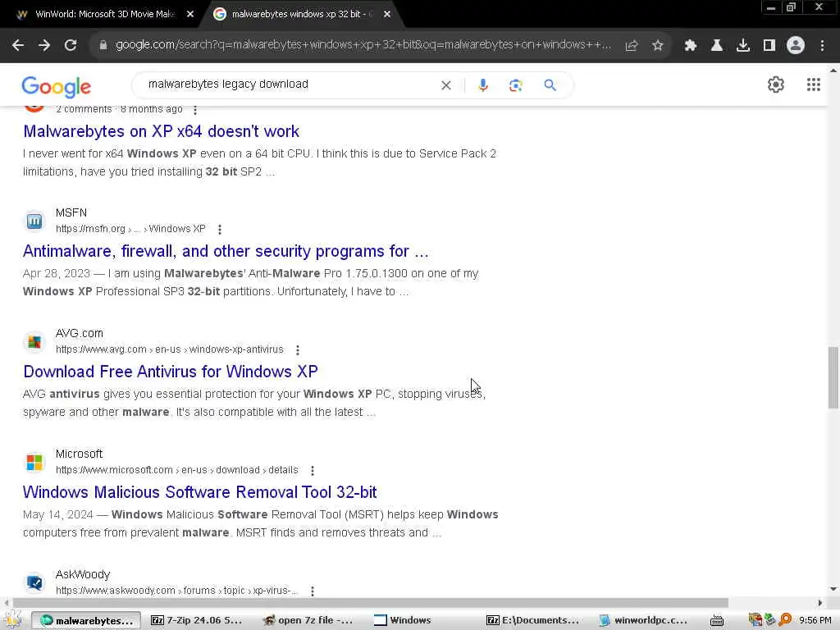Reload the Google search page
Image resolution: width=840 pixels, height=630 pixels.
[71, 46]
